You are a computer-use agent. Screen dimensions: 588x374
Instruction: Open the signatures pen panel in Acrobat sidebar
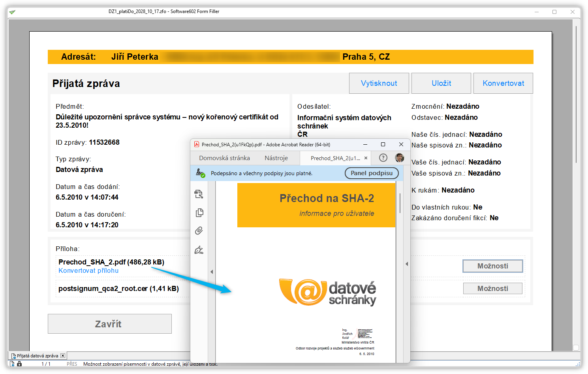coord(199,250)
